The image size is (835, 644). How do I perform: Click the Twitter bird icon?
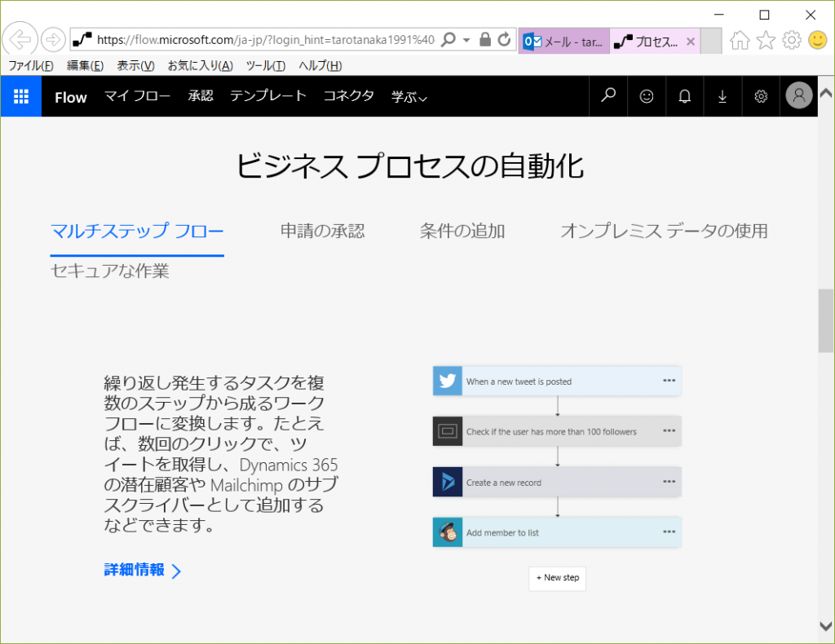coord(448,381)
